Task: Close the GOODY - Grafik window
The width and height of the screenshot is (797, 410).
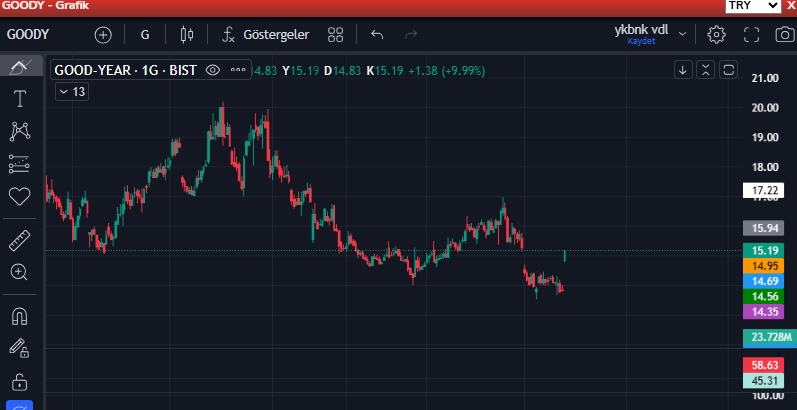Action: point(791,6)
